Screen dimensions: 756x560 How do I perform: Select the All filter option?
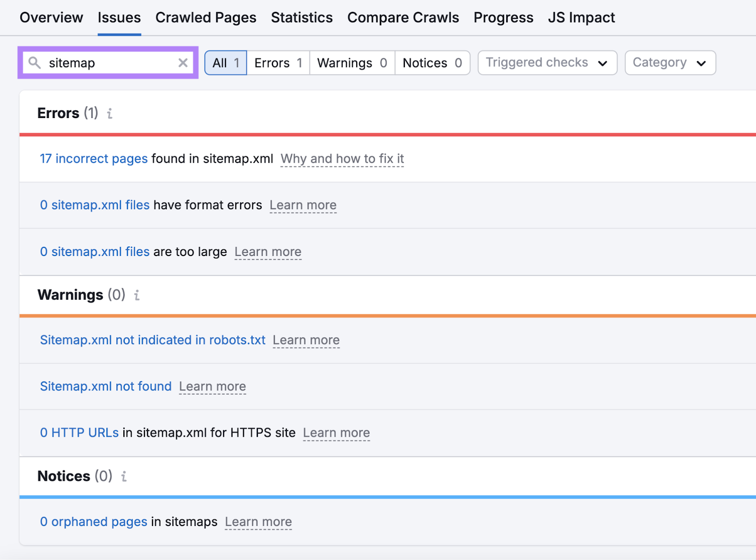point(225,62)
